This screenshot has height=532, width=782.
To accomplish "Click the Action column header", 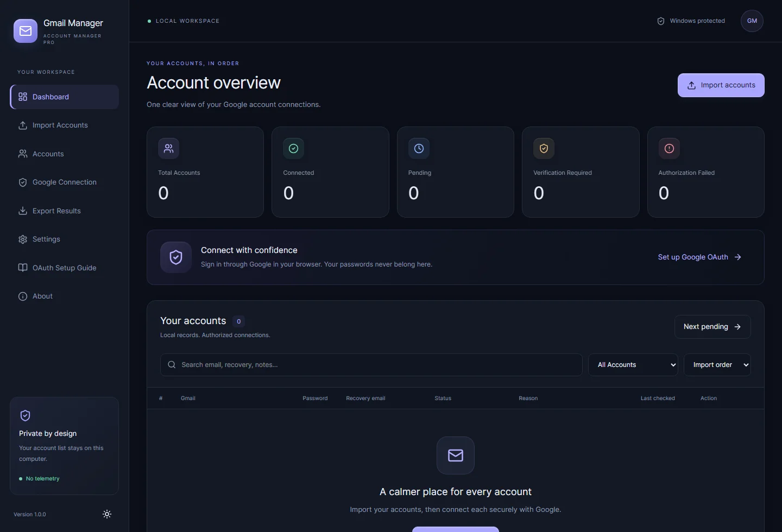I will pyautogui.click(x=709, y=398).
